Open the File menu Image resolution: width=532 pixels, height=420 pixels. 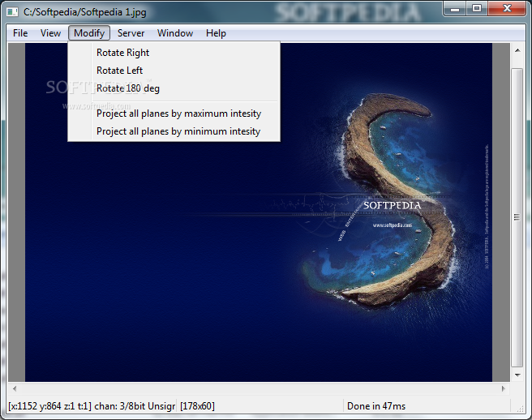coord(20,33)
